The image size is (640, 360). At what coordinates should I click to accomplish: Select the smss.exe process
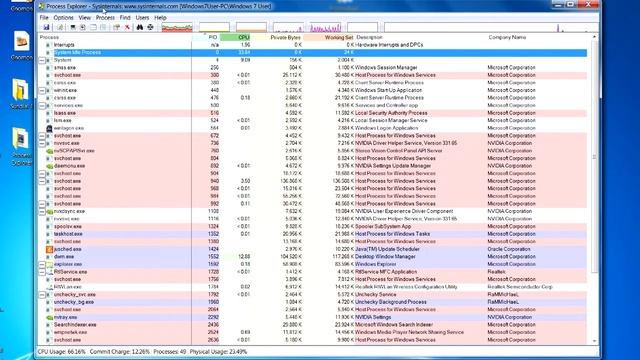(x=313, y=68)
